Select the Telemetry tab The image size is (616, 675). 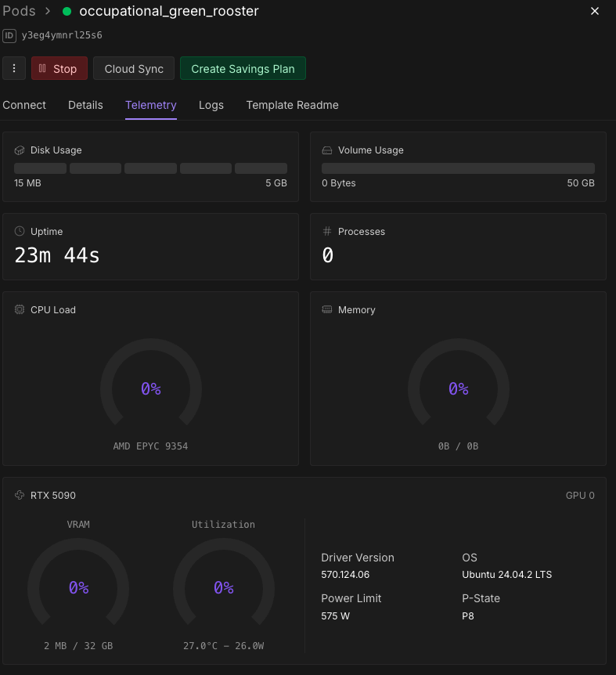151,105
